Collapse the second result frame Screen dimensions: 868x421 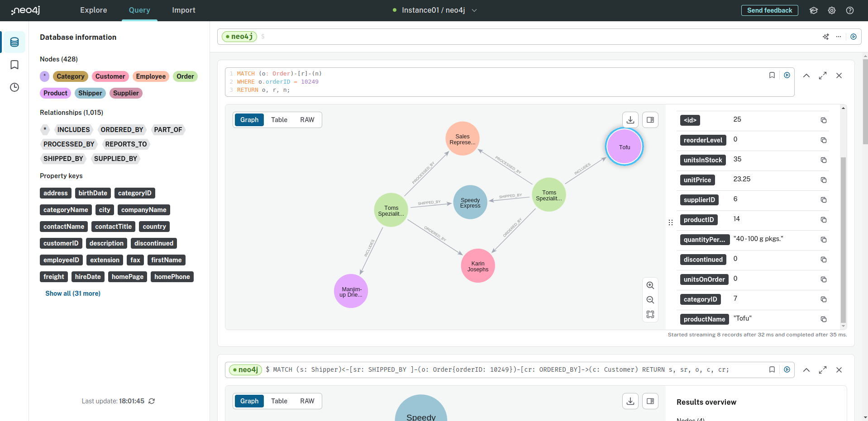[806, 370]
